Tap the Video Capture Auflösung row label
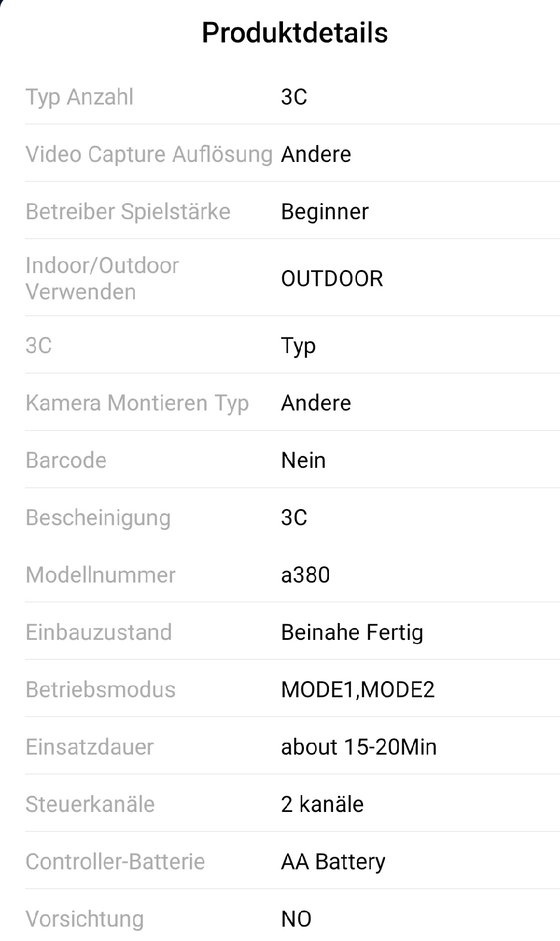This screenshot has width=560, height=941. click(149, 154)
